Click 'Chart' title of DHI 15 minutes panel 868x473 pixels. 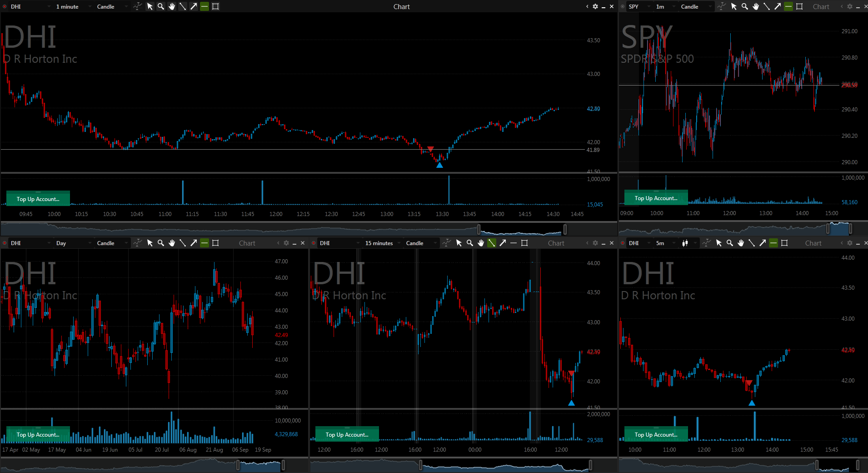[556, 243]
